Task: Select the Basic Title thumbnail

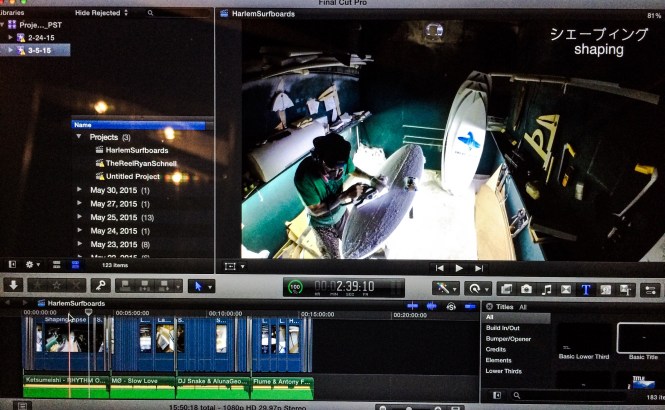Action: click(x=638, y=340)
